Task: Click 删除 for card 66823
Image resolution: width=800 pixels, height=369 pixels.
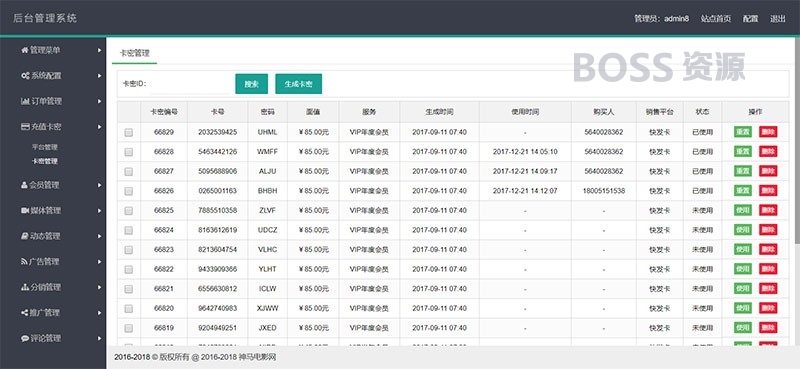Action: (x=768, y=250)
